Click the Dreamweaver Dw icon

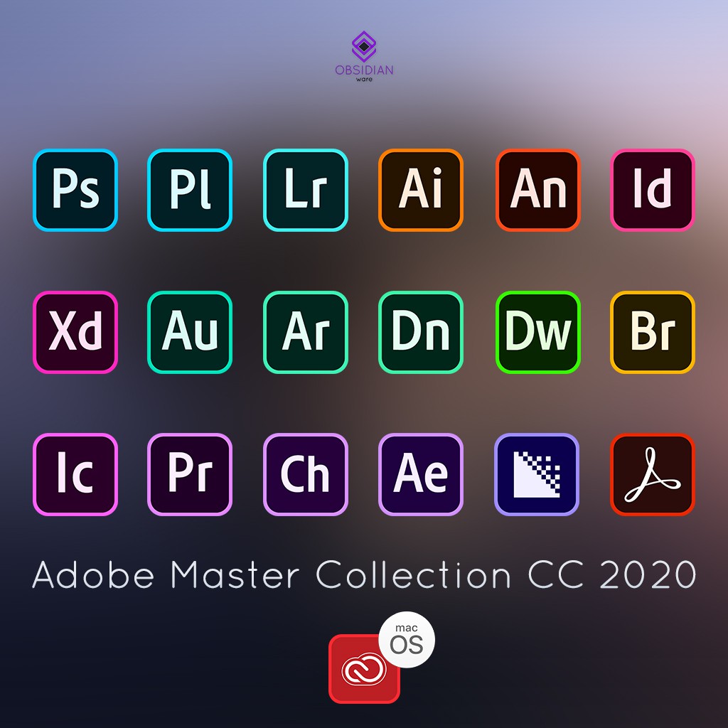point(537,332)
